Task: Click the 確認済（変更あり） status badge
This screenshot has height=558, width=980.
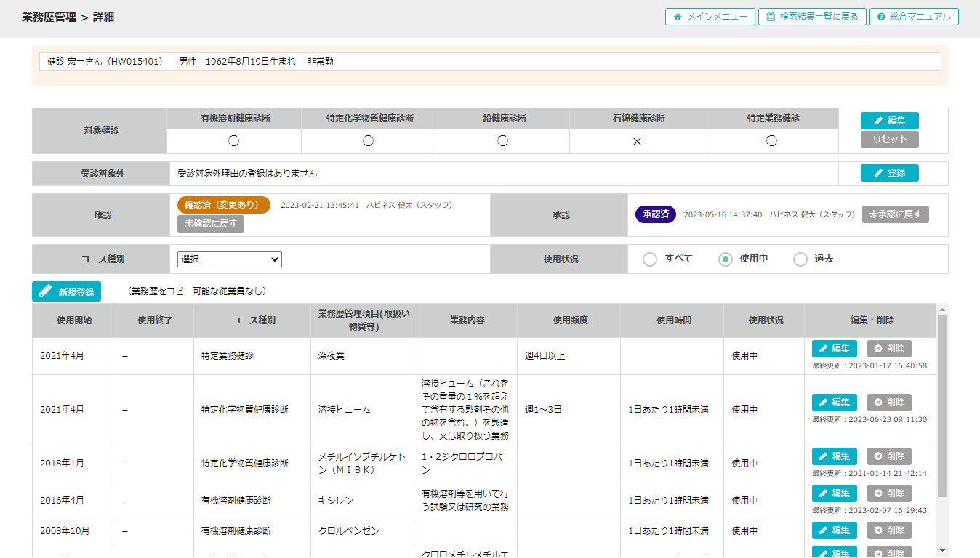Action: pos(224,205)
